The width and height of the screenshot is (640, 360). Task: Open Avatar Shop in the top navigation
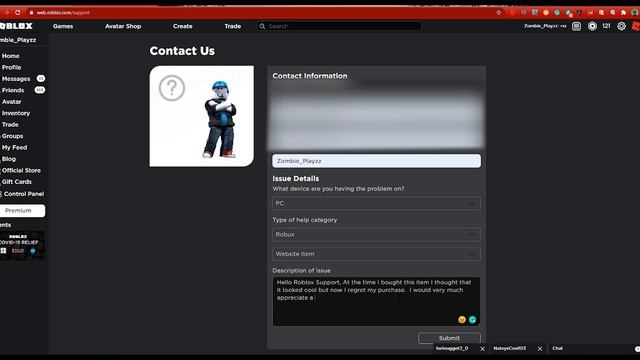point(123,26)
